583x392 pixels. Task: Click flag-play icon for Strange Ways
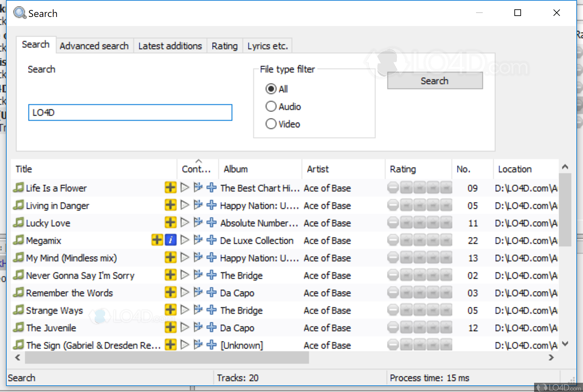click(198, 310)
